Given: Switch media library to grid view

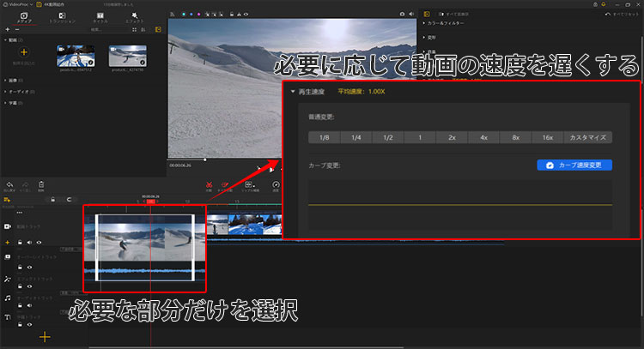Looking at the screenshot, I should [134, 29].
